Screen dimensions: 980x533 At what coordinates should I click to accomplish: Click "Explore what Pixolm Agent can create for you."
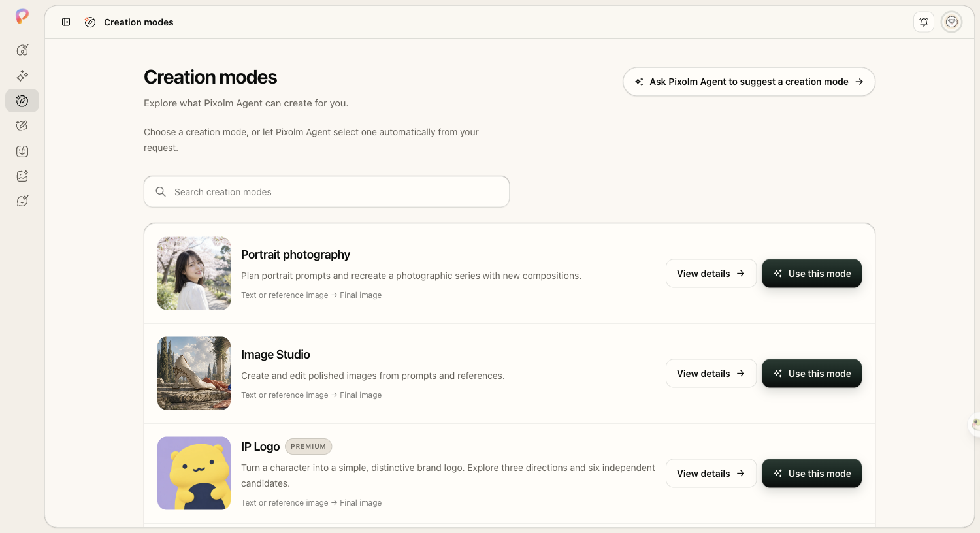[x=246, y=103]
